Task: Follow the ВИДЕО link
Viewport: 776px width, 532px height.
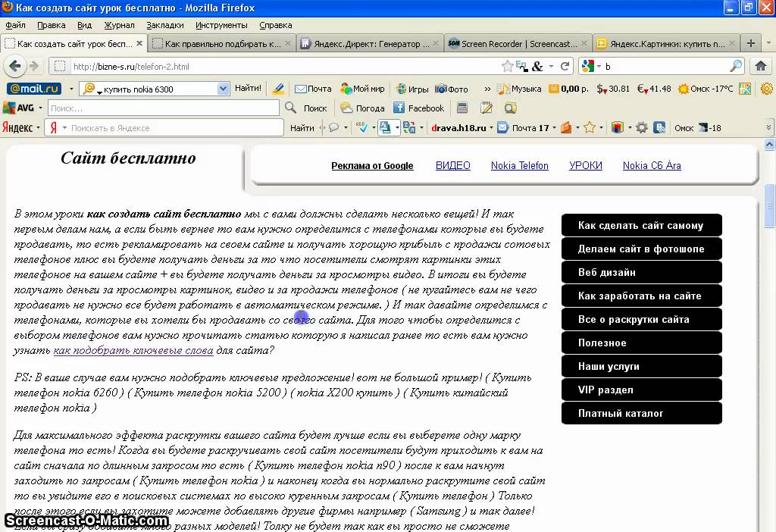Action: pyautogui.click(x=453, y=165)
